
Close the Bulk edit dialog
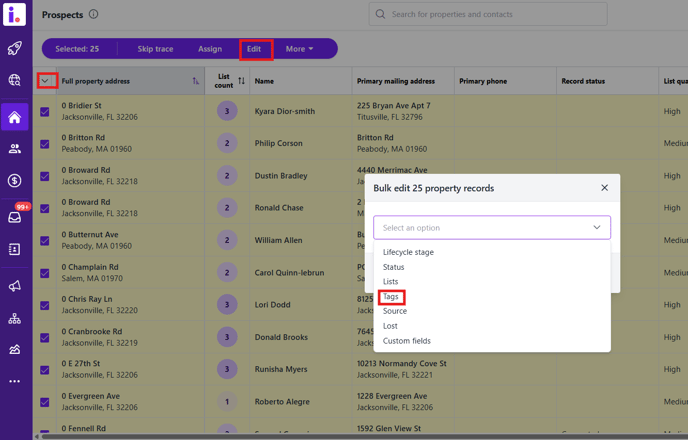coord(604,188)
